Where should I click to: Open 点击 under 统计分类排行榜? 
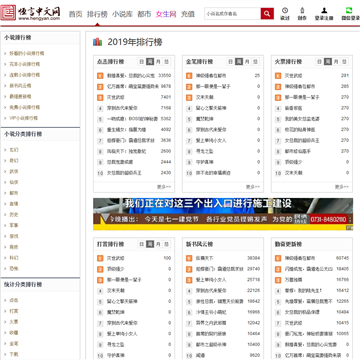(x=14, y=300)
